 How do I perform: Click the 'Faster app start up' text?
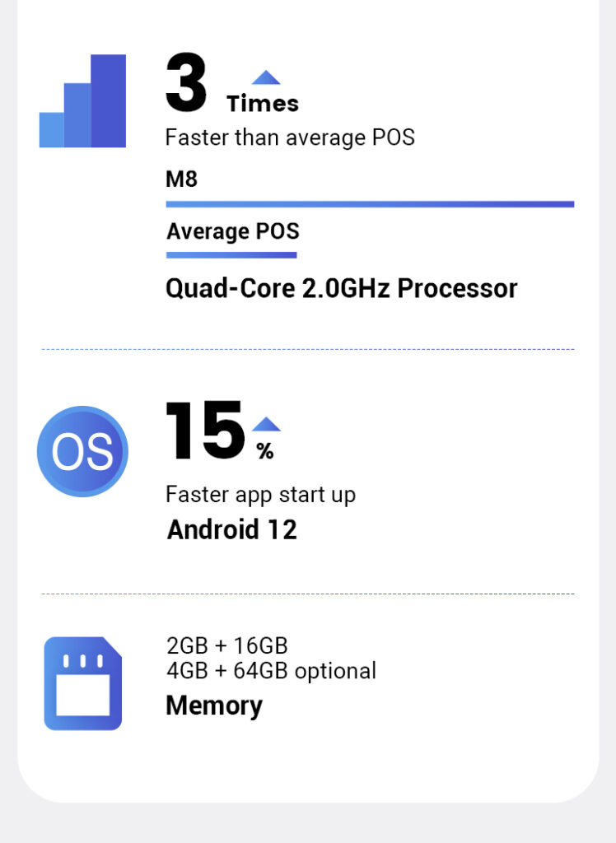pyautogui.click(x=260, y=495)
